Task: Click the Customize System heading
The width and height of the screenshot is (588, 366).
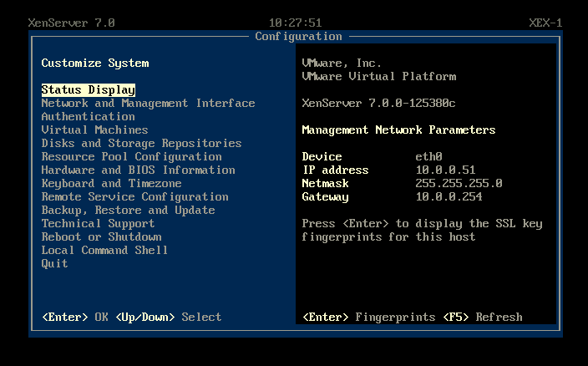Action: [95, 63]
